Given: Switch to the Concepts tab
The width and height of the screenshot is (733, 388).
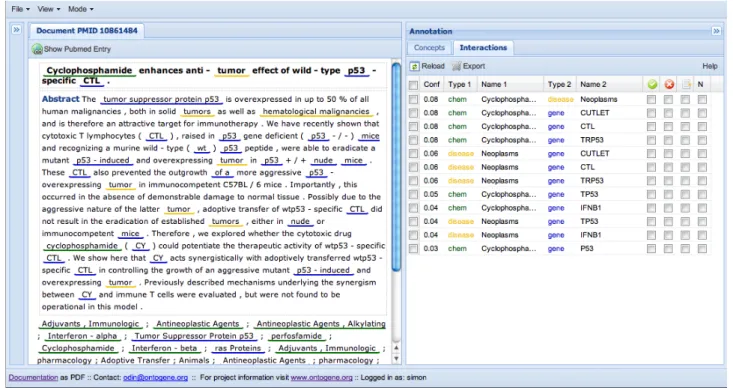Looking at the screenshot, I should [429, 48].
